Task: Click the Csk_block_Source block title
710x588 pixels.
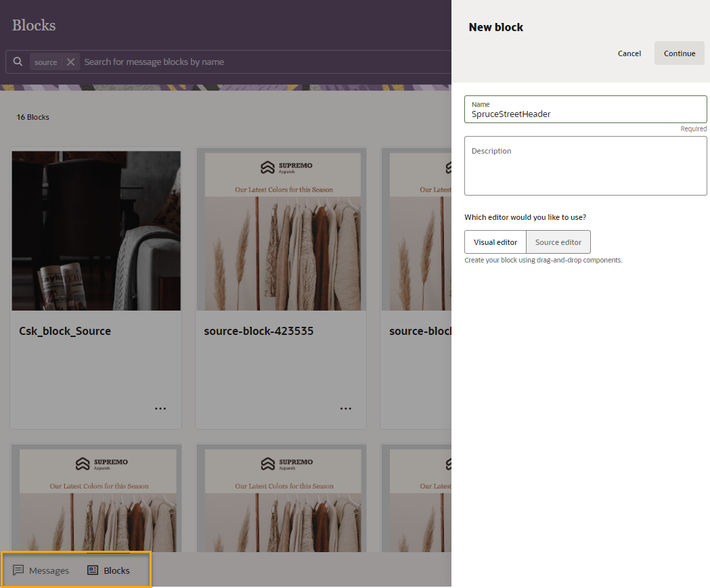Action: pyautogui.click(x=65, y=331)
